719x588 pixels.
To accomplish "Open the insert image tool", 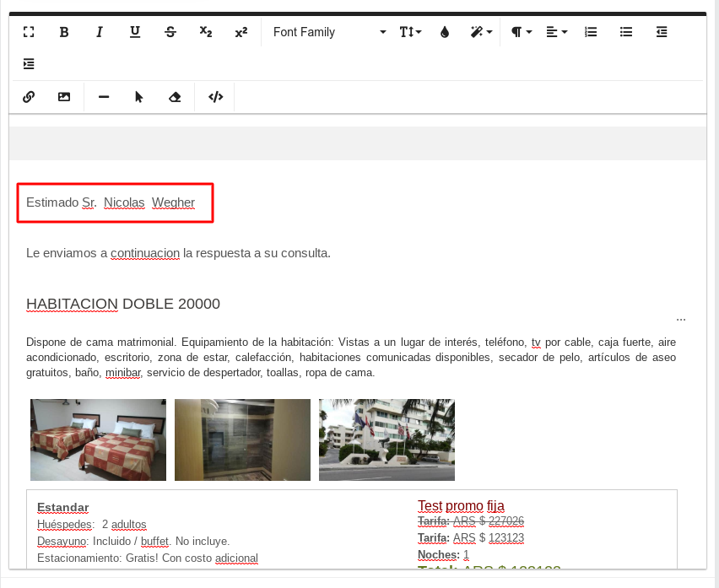I will [64, 96].
